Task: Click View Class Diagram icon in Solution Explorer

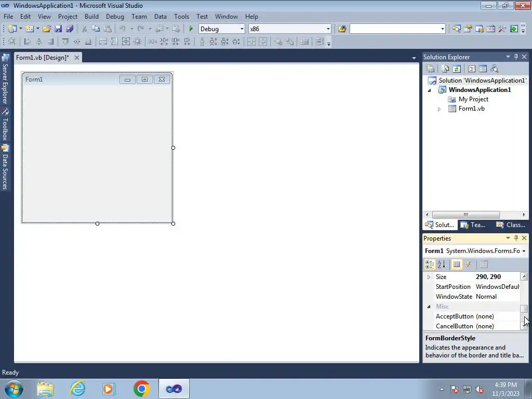Action: click(495, 69)
